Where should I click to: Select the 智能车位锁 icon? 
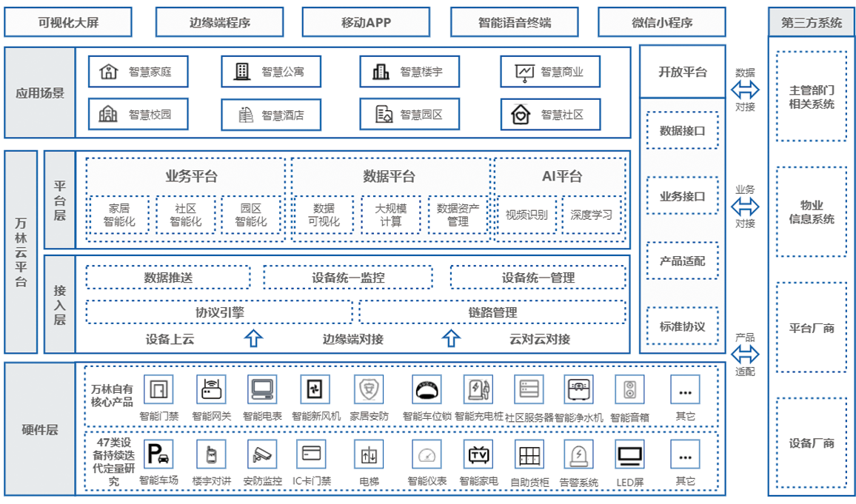(x=427, y=390)
